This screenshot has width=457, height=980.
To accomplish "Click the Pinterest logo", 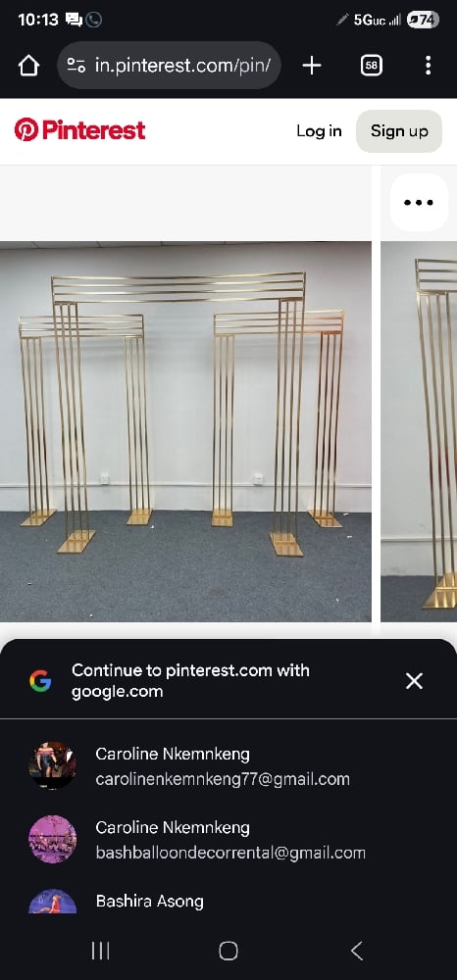I will coord(80,130).
